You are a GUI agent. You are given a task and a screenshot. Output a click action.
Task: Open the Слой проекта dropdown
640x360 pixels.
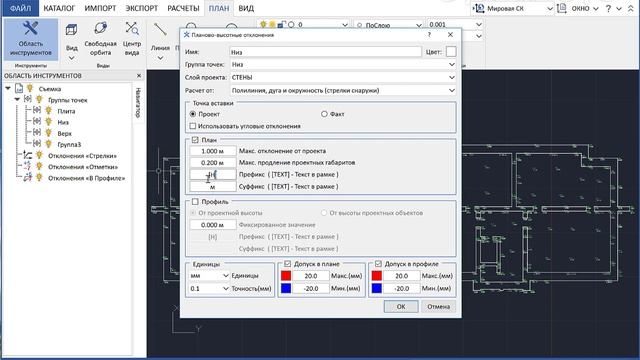pyautogui.click(x=343, y=77)
